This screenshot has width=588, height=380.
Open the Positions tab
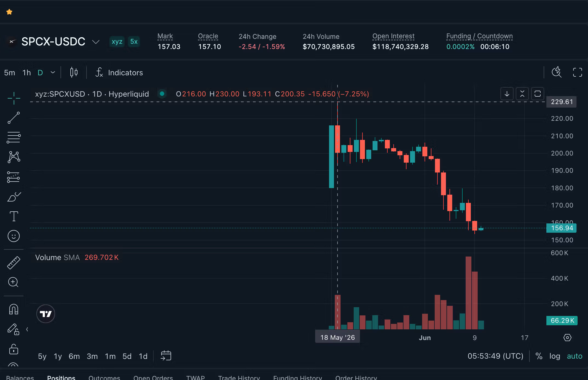point(61,378)
